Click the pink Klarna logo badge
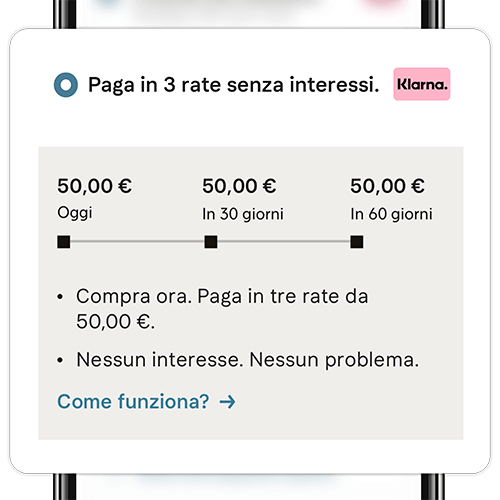Viewport: 500px width, 500px height. point(422,84)
